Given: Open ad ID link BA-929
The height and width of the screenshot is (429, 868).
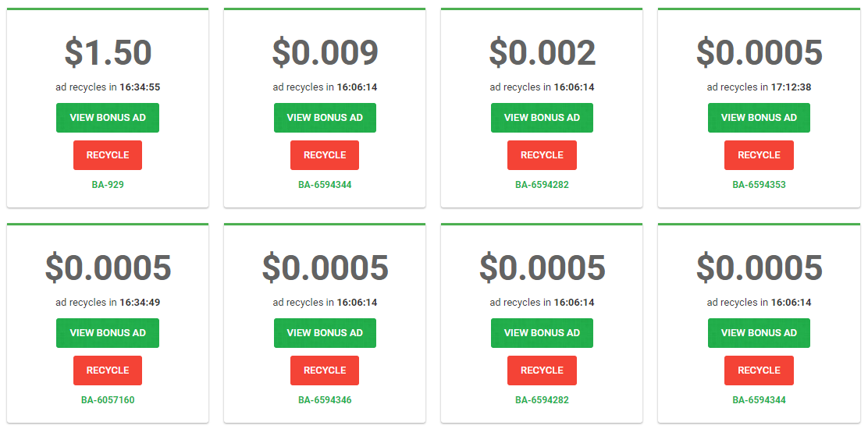Looking at the screenshot, I should [x=108, y=185].
